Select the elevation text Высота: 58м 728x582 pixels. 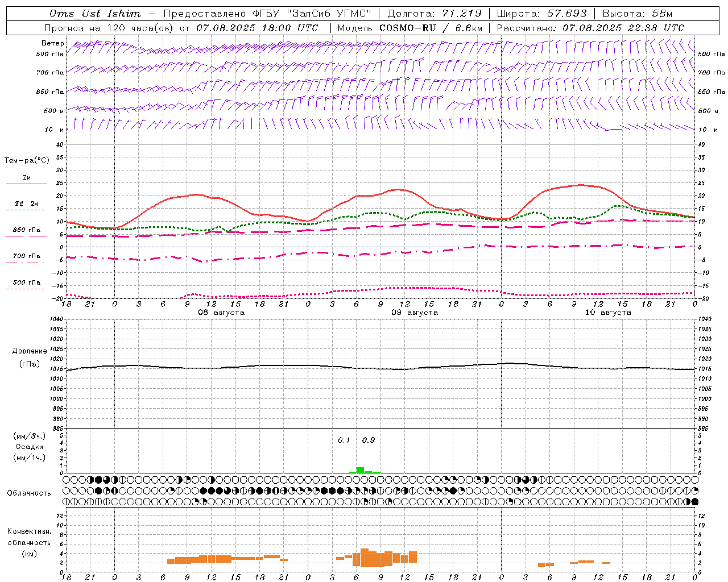(x=637, y=14)
